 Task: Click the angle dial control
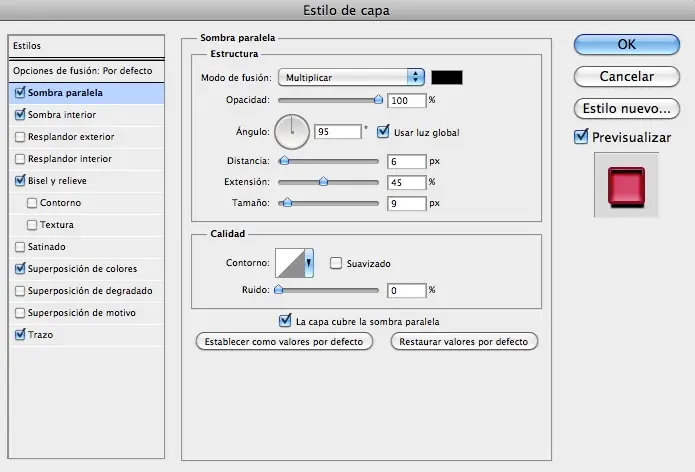(292, 132)
